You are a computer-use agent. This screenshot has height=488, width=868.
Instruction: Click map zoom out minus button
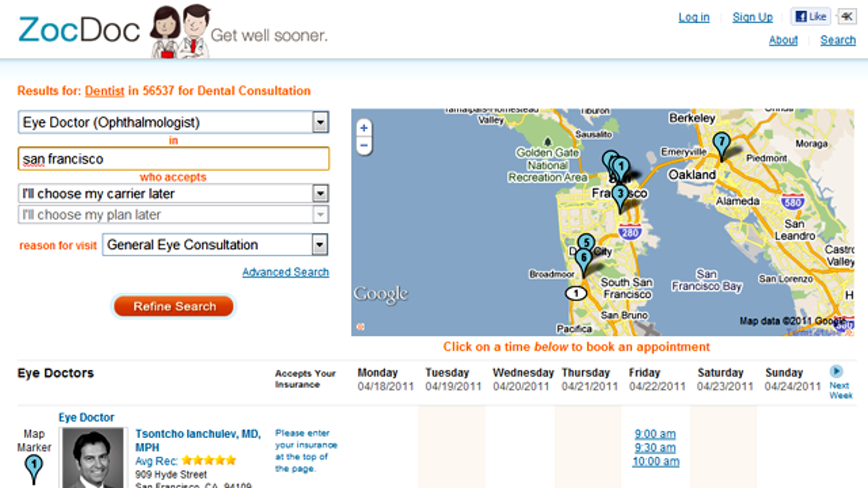point(364,145)
